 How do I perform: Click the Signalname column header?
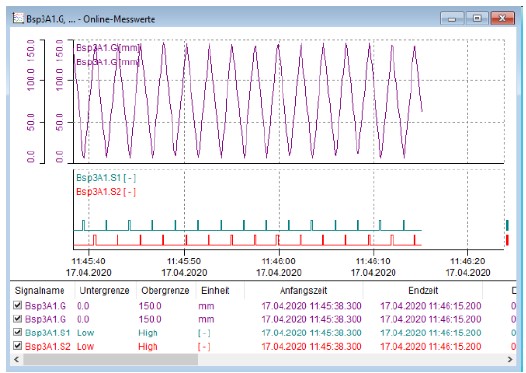40,290
